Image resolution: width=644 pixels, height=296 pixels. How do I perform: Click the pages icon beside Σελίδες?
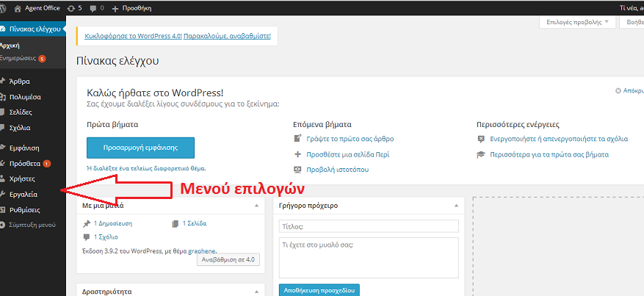coord(2,112)
